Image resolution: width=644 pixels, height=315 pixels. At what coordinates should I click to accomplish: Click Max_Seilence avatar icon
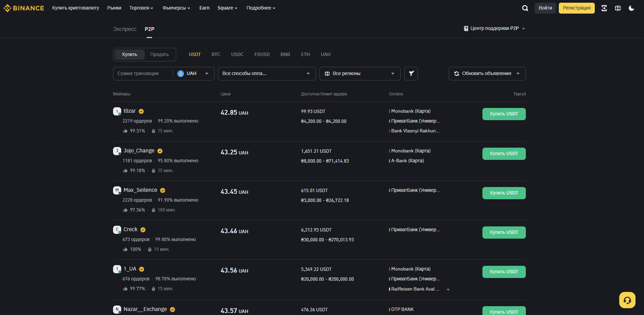(x=117, y=190)
